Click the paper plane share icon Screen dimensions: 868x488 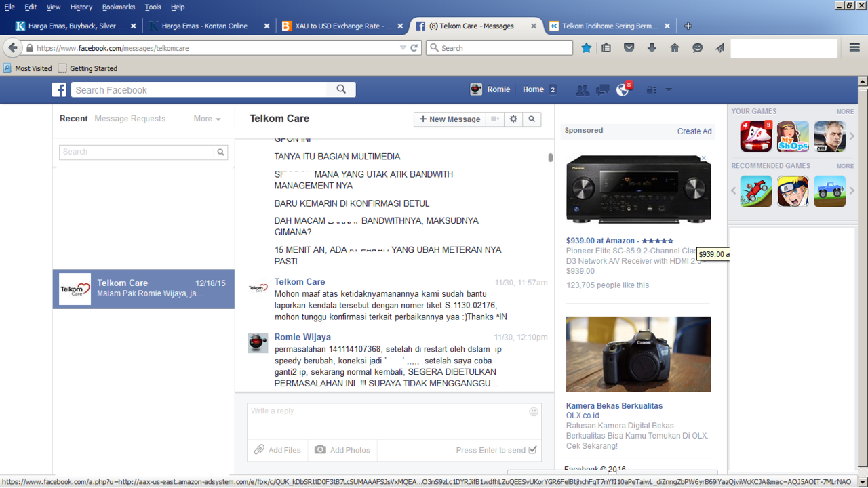tap(719, 48)
